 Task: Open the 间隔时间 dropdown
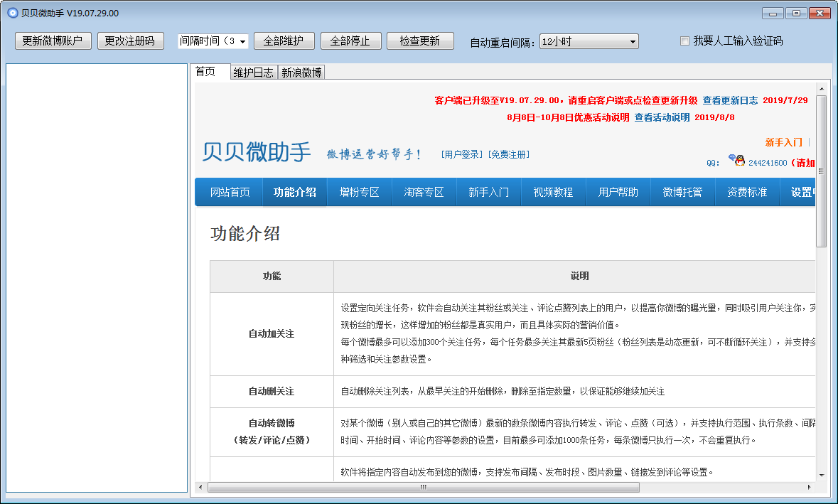click(213, 41)
